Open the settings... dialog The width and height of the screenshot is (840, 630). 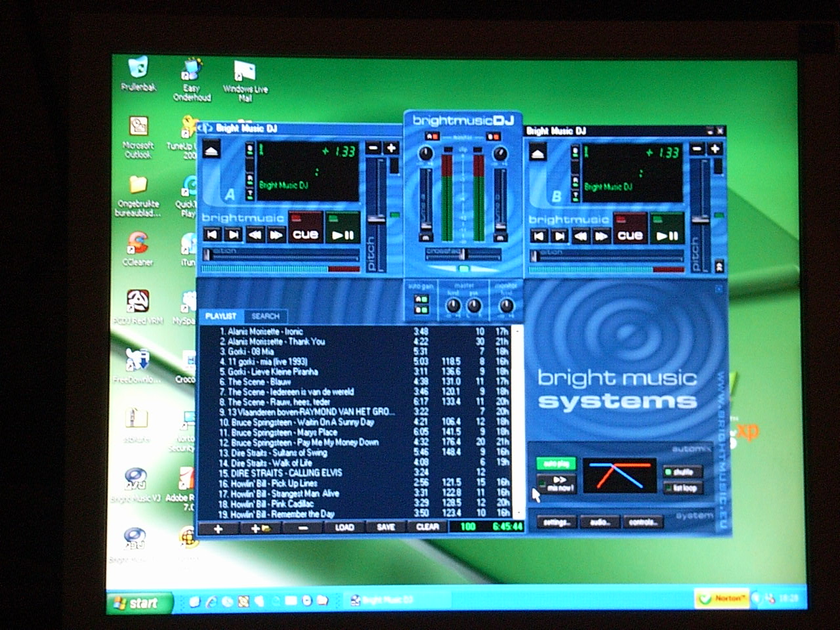point(556,522)
